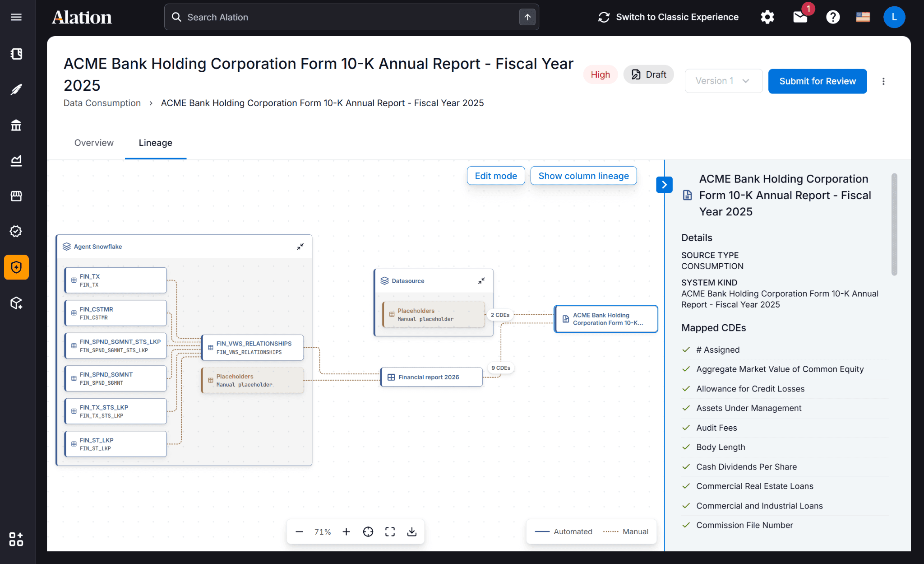Select the FIN_TX_STS_LKP table node
Screen dimensions: 924x564
tap(115, 411)
